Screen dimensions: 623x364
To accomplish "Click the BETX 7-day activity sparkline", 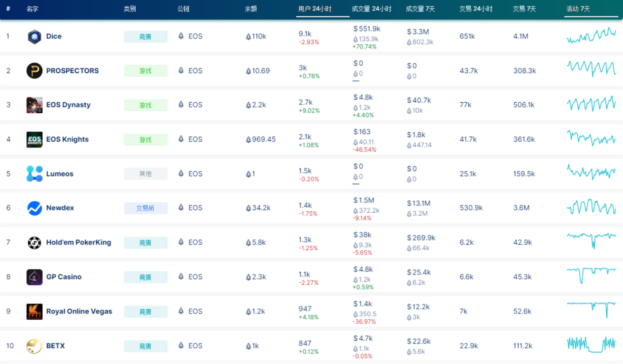I will 591,344.
